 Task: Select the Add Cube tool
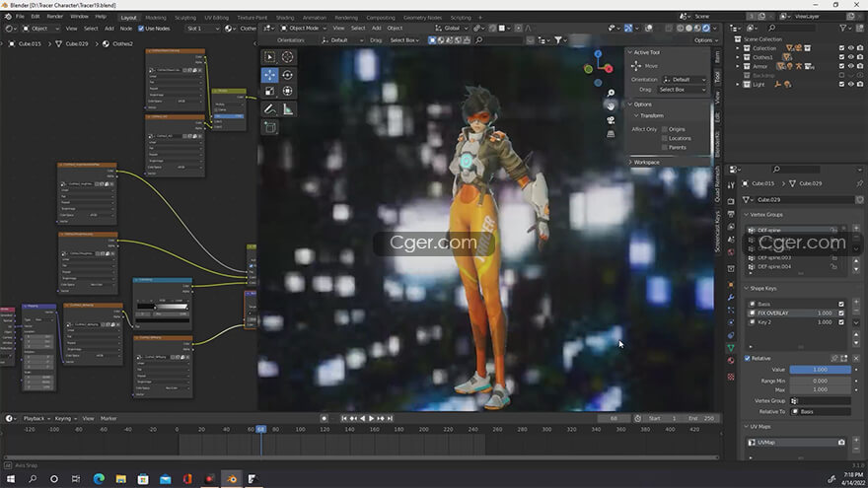[269, 128]
